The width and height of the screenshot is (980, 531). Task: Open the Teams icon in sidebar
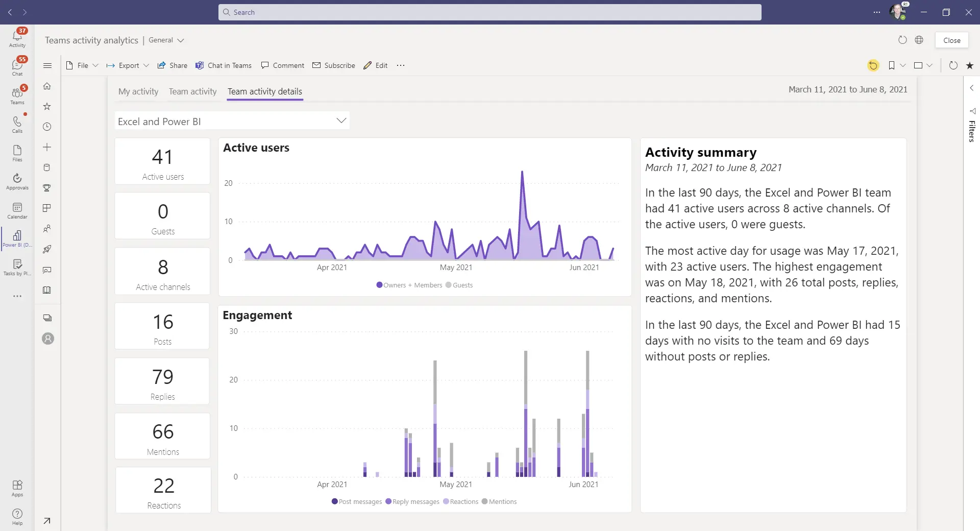click(x=17, y=95)
